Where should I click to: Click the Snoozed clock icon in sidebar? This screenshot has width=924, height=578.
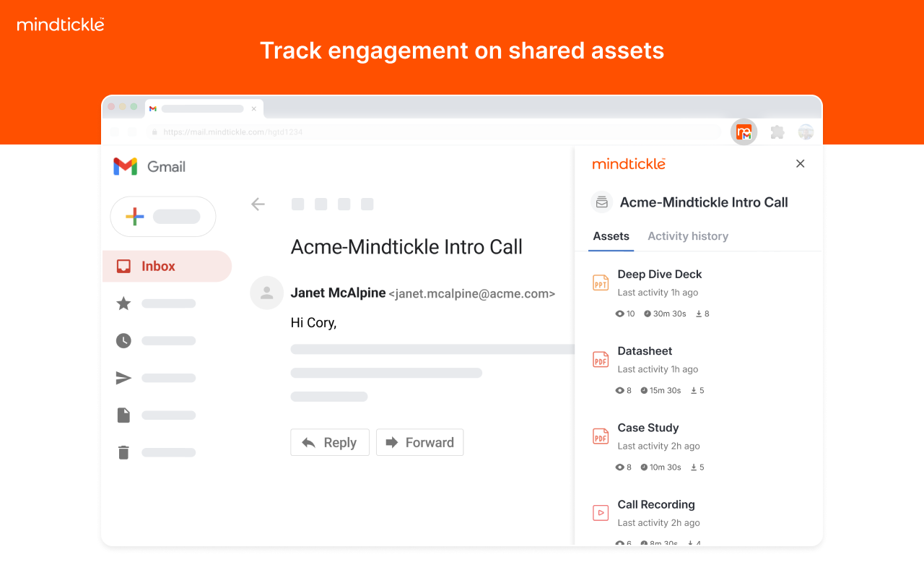123,340
